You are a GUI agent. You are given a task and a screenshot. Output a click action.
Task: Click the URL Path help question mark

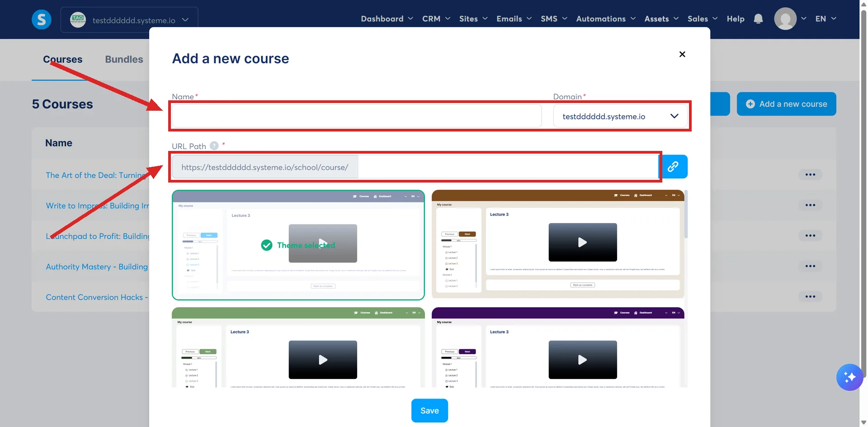coord(214,146)
